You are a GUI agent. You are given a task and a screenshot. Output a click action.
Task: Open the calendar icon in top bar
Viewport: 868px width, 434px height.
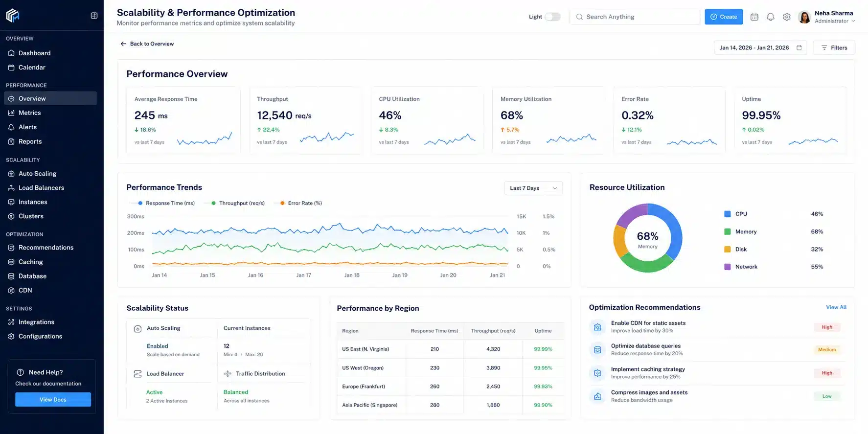754,17
